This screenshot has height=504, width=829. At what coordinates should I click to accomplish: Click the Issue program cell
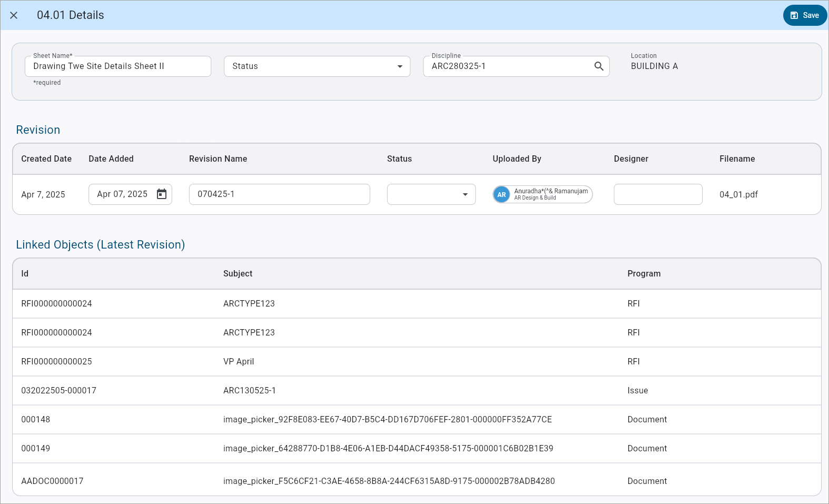(x=637, y=390)
